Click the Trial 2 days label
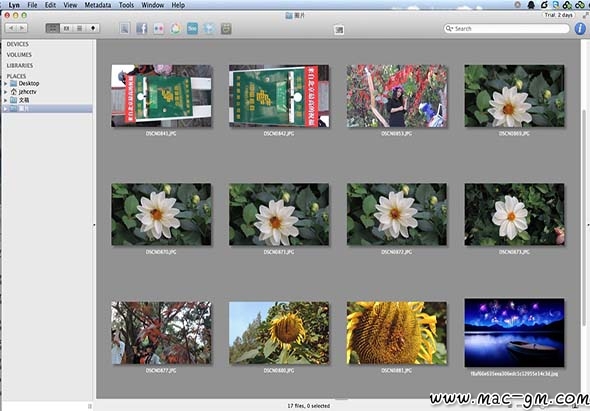This screenshot has height=411, width=590. pos(558,15)
